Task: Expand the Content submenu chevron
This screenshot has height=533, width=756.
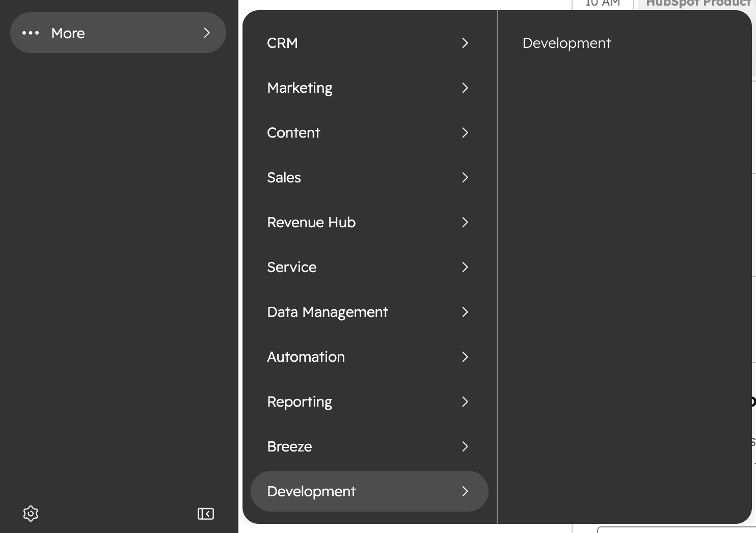Action: [x=465, y=132]
